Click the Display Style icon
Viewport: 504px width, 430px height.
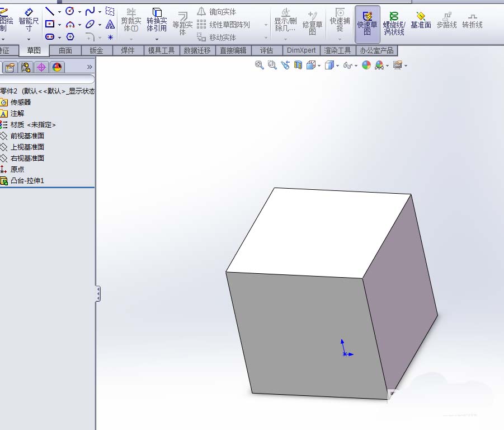329,66
